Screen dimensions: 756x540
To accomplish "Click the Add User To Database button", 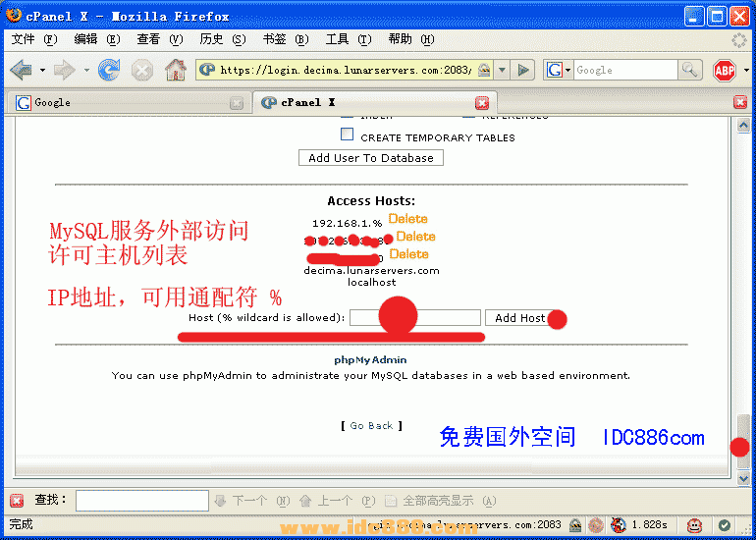I will 370,158.
